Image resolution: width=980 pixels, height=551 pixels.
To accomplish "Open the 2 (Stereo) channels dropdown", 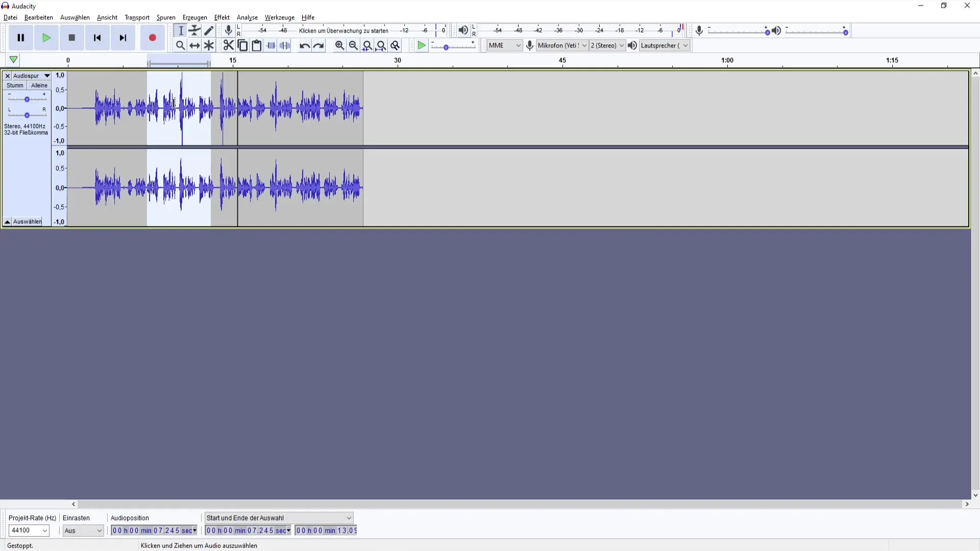I will (x=607, y=45).
